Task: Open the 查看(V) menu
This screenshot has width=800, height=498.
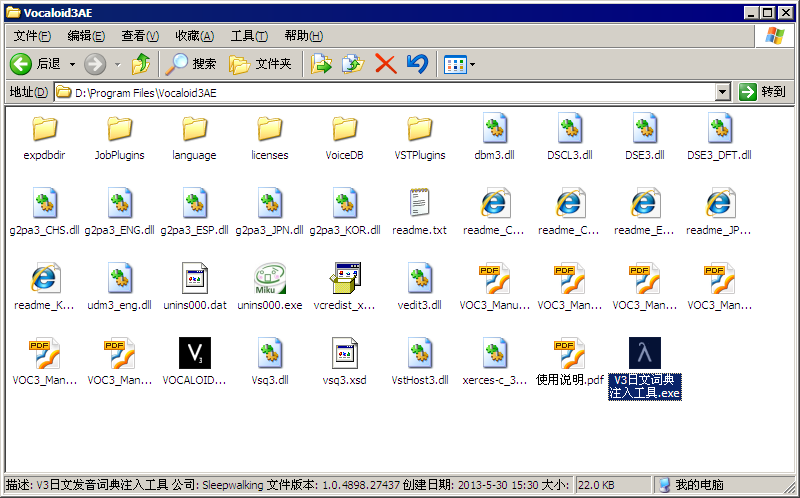Action: coord(140,36)
